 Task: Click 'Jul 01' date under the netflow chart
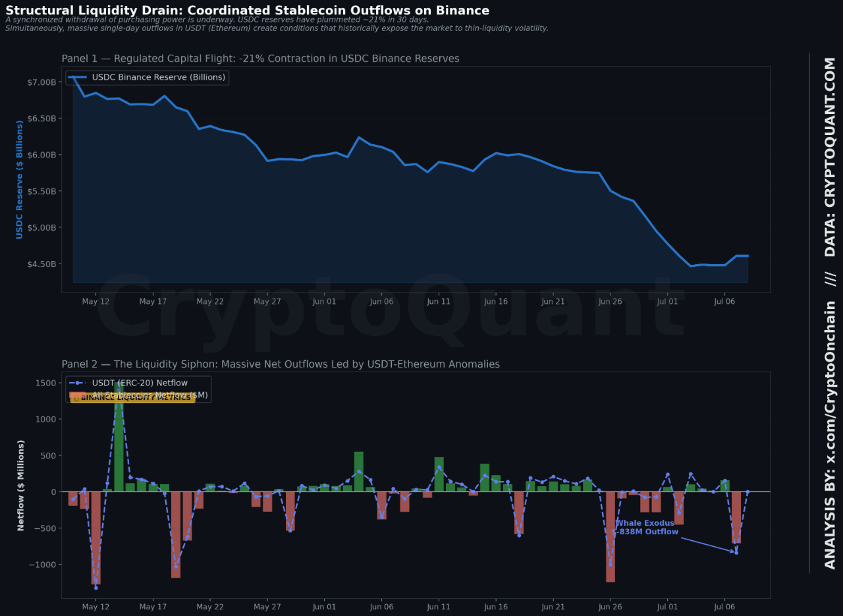667,608
